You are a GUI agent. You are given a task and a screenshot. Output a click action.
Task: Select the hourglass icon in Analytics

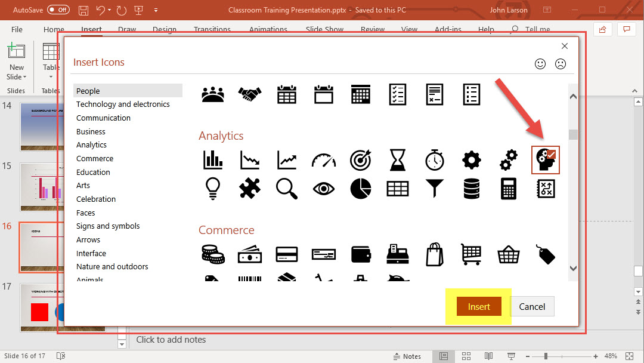click(398, 159)
